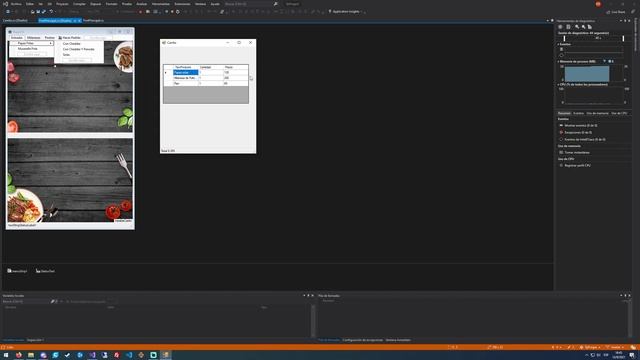
Task: Open the Ventana Inmediato tab
Action: pyautogui.click(x=398, y=340)
